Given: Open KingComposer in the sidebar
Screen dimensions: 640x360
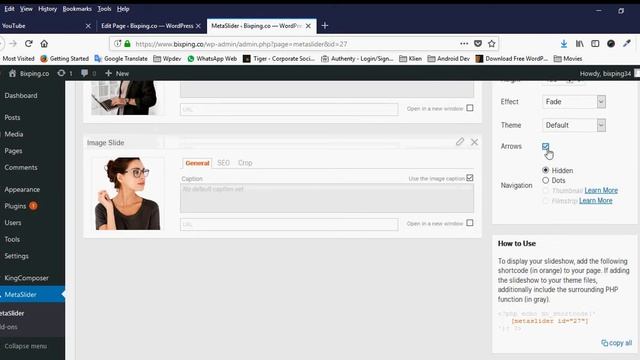Looking at the screenshot, I should [x=27, y=278].
